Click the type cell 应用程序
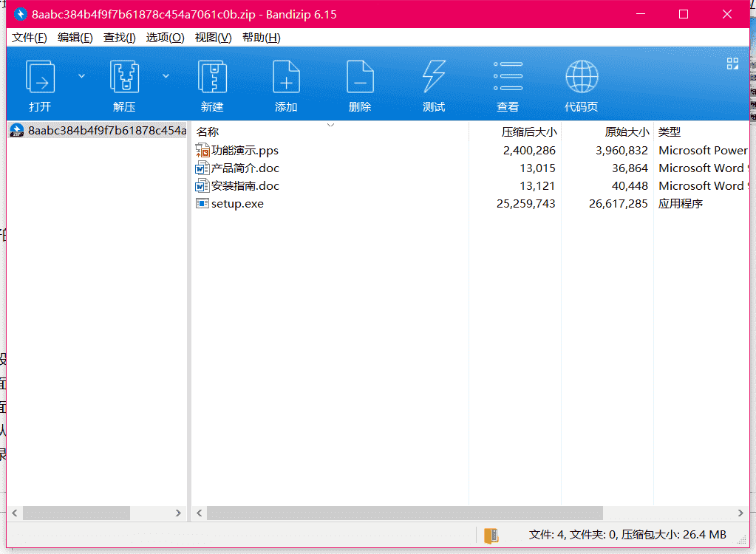 tap(681, 204)
